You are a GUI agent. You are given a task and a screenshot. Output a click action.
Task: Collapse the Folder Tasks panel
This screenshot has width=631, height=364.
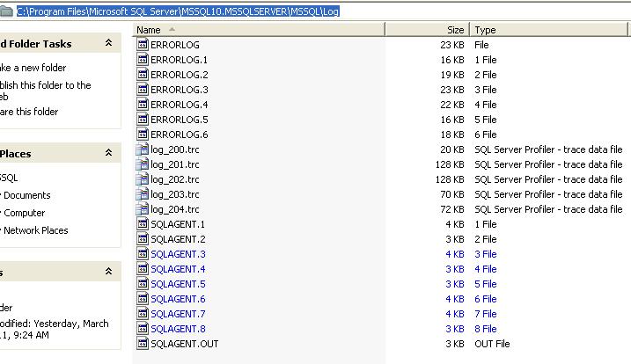(108, 43)
